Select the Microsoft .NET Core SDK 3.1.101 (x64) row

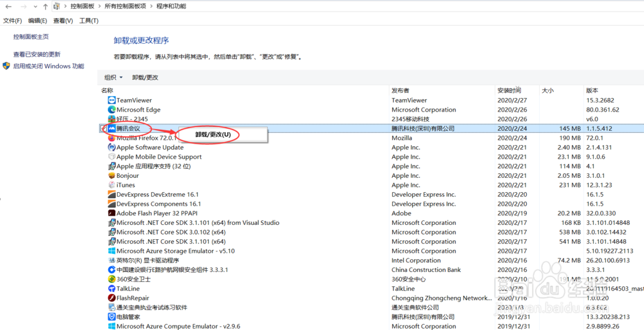(x=372, y=242)
